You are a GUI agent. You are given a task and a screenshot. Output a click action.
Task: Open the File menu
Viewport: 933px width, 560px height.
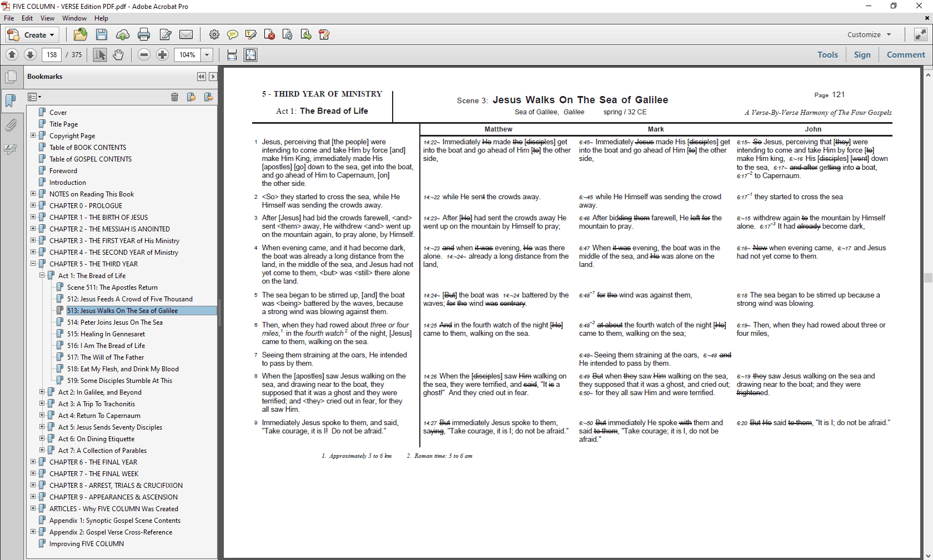9,18
